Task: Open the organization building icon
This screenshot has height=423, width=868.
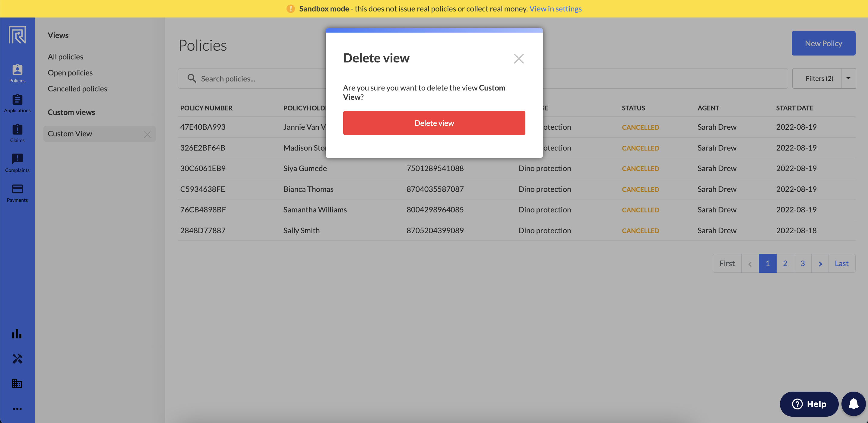Action: tap(17, 383)
